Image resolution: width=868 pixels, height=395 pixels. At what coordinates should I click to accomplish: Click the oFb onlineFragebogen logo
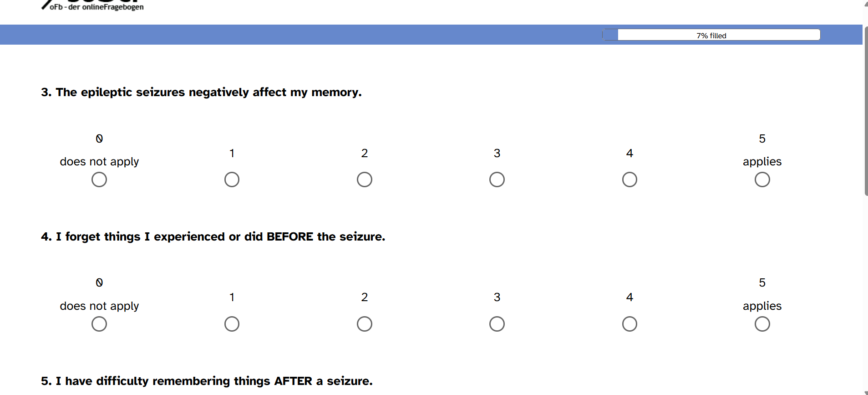pos(93,5)
